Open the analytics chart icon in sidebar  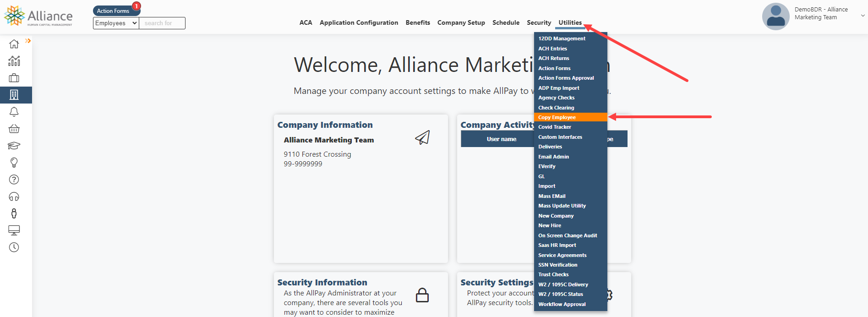tap(14, 61)
